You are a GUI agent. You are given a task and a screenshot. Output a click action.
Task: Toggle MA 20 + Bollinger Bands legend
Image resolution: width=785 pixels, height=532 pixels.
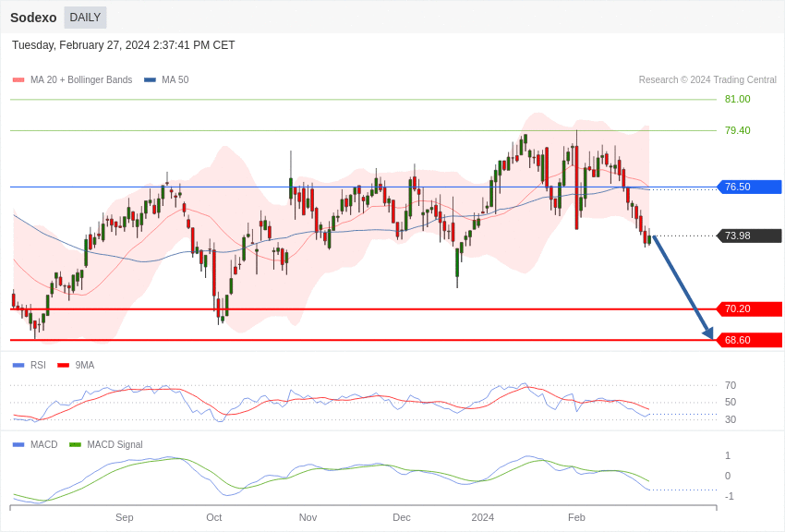tap(72, 80)
